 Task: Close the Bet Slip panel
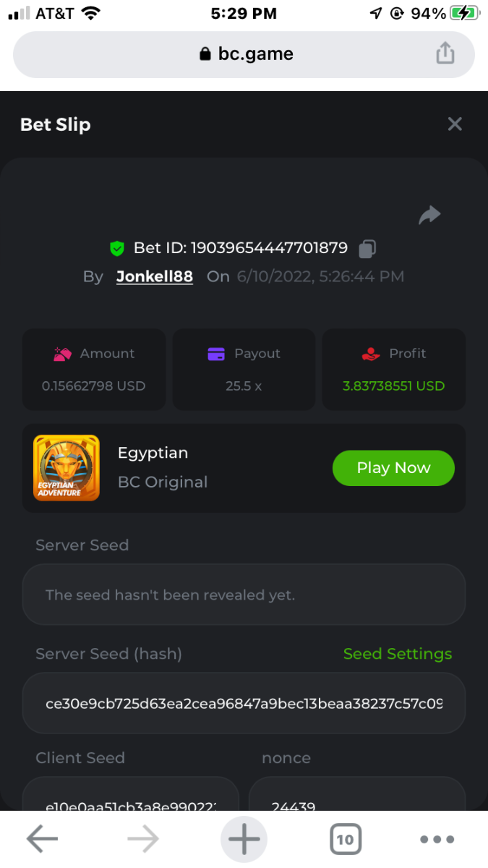coord(455,124)
